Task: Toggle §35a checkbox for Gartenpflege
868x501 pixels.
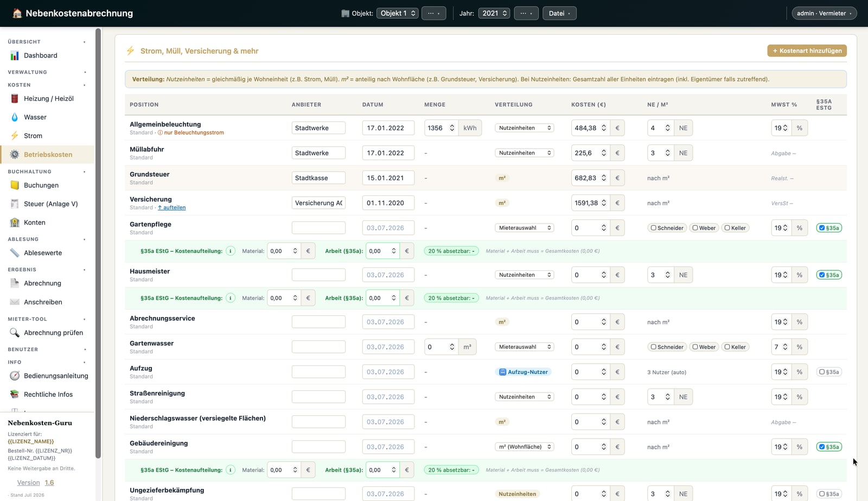Action: point(822,228)
